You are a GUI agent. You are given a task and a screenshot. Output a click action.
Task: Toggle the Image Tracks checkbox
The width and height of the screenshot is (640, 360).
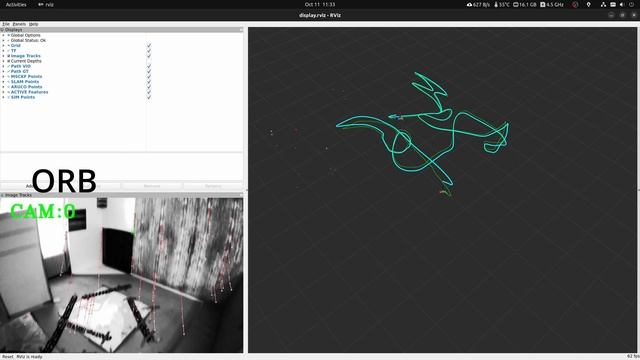click(x=149, y=56)
